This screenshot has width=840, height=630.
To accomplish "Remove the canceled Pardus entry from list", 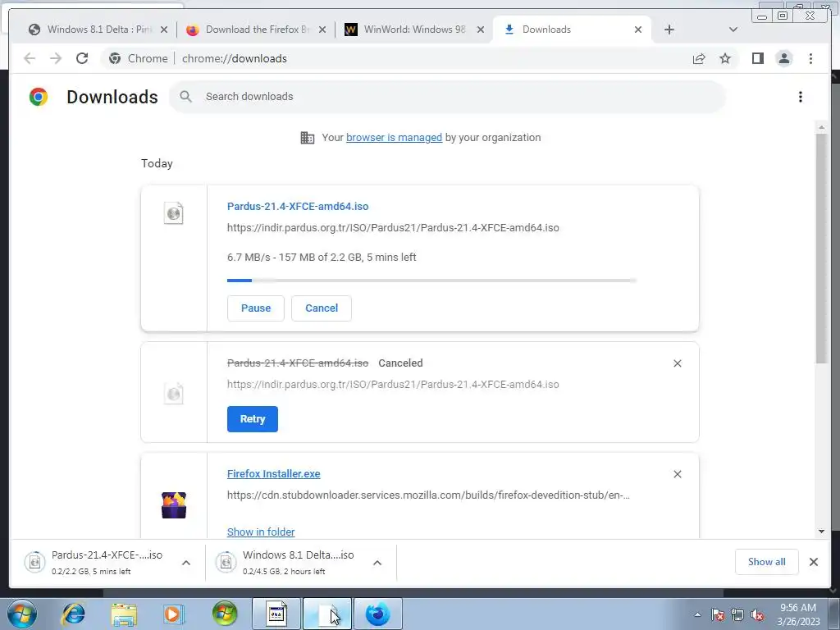I will click(x=677, y=363).
